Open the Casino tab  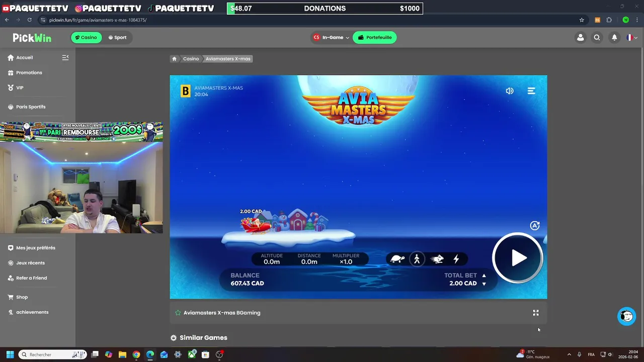(x=86, y=37)
